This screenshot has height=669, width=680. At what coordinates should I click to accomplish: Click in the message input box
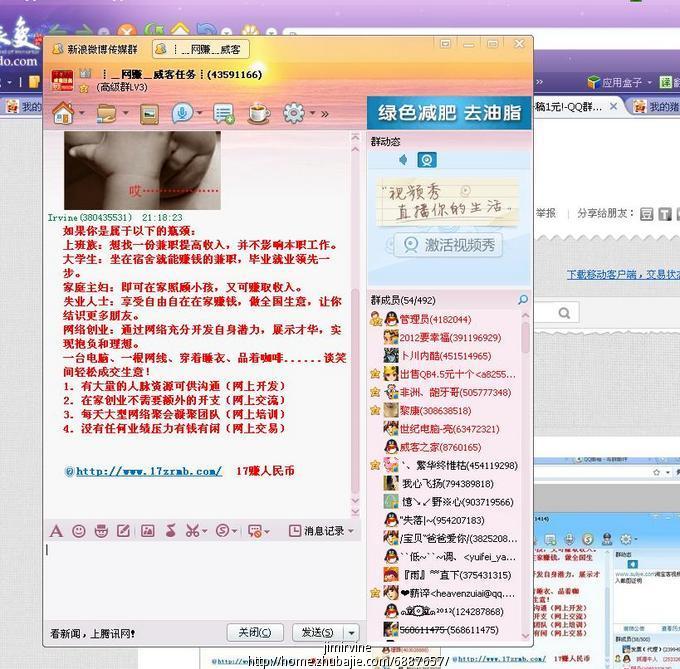(203, 579)
